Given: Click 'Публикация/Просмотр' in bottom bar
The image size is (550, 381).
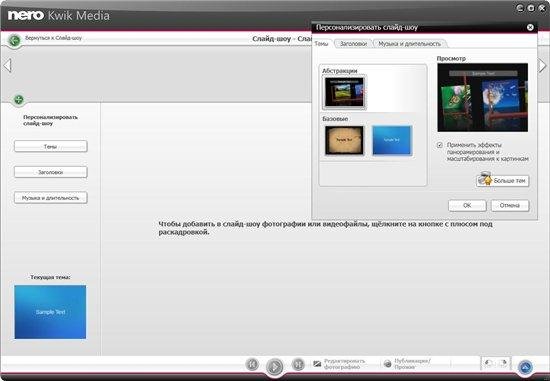Looking at the screenshot, I should [407, 364].
